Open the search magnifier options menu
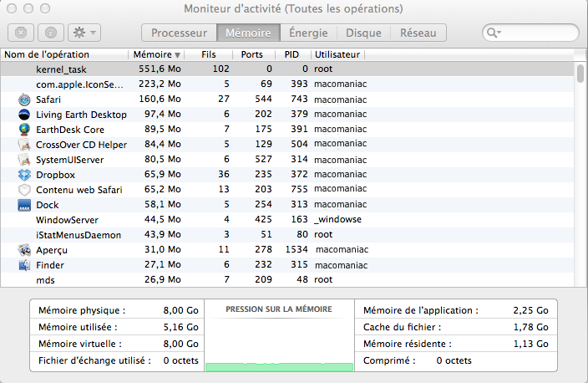The width and height of the screenshot is (588, 383). tap(494, 33)
